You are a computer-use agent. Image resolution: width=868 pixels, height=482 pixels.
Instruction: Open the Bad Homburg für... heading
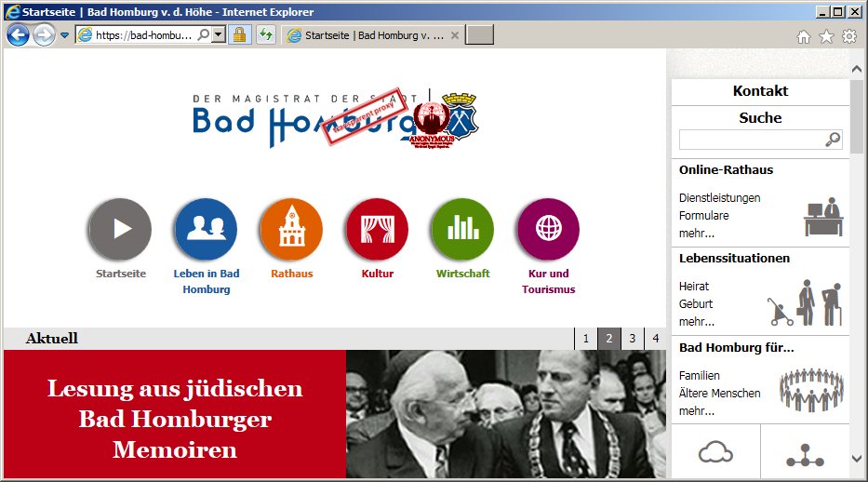(736, 347)
